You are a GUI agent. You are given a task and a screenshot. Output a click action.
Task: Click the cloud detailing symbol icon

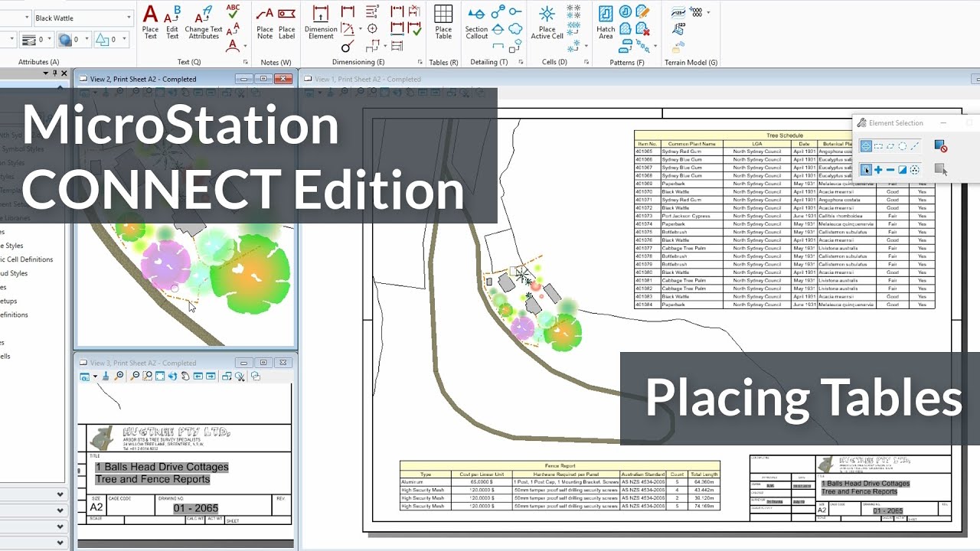pyautogui.click(x=515, y=29)
